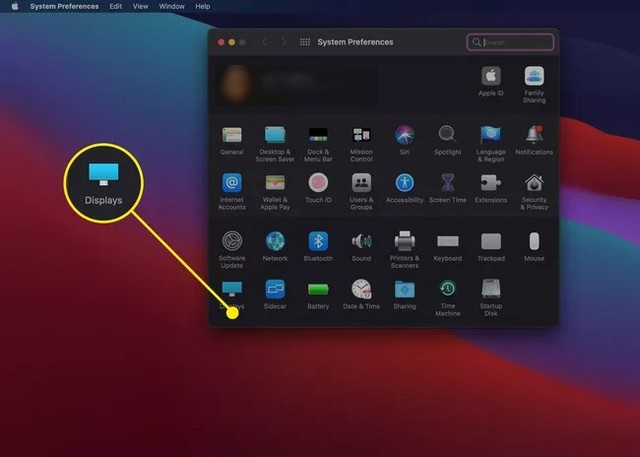Open Desktop & Screen Saver preferences
Image resolution: width=640 pixels, height=457 pixels.
[275, 144]
